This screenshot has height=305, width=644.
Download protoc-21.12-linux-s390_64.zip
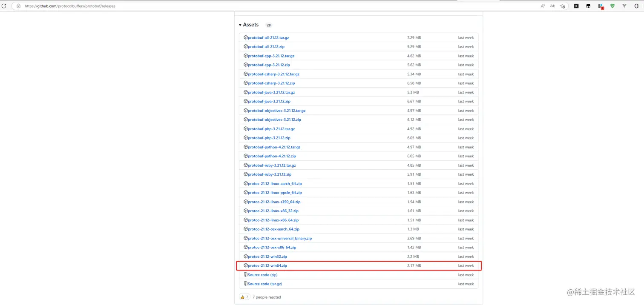[x=274, y=202]
